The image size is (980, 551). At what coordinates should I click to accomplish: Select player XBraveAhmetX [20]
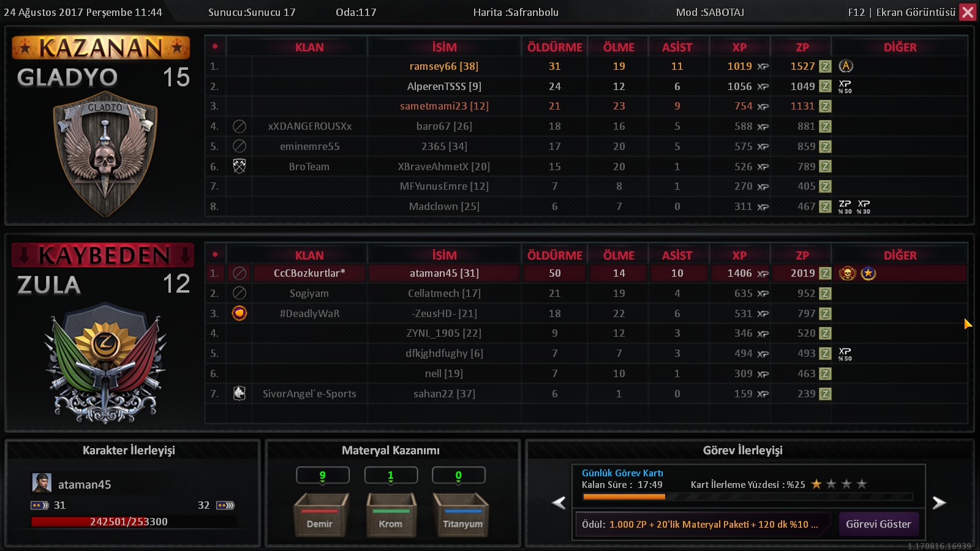coord(444,167)
